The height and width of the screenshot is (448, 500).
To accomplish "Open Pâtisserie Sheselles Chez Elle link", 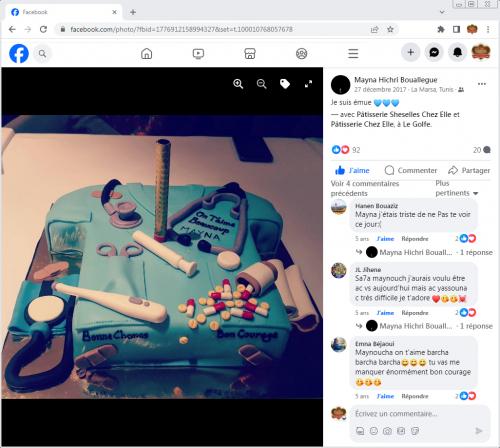I will (404, 114).
